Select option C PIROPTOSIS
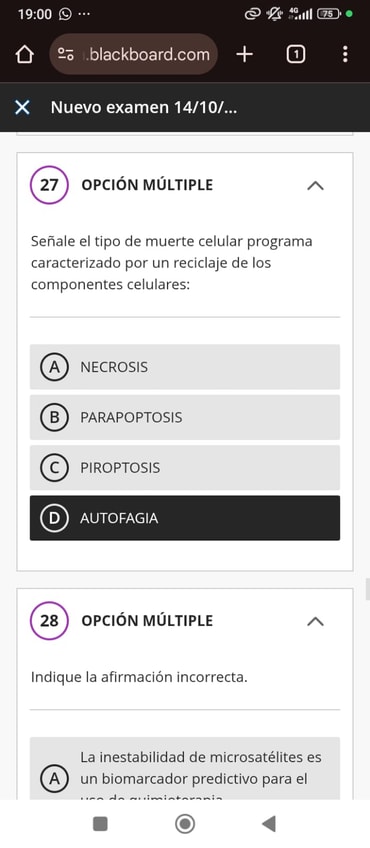The height and width of the screenshot is (848, 370). 185,468
